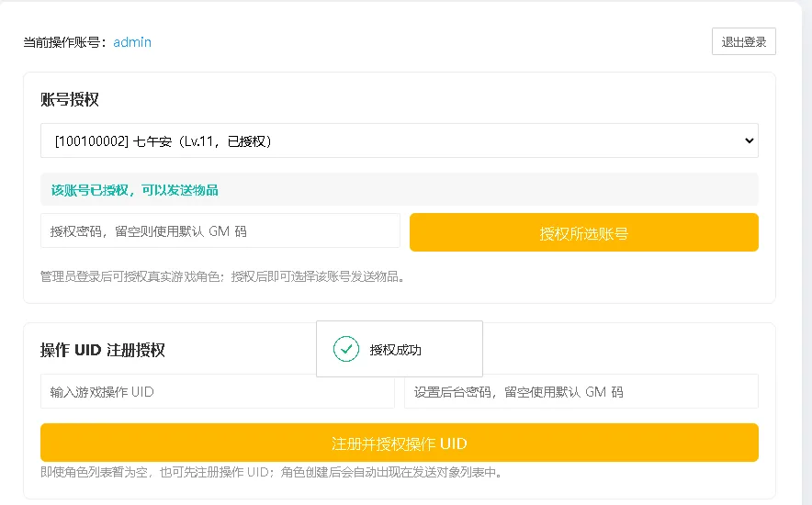812x505 pixels.
Task: Open the admin account link
Action: pyautogui.click(x=132, y=42)
